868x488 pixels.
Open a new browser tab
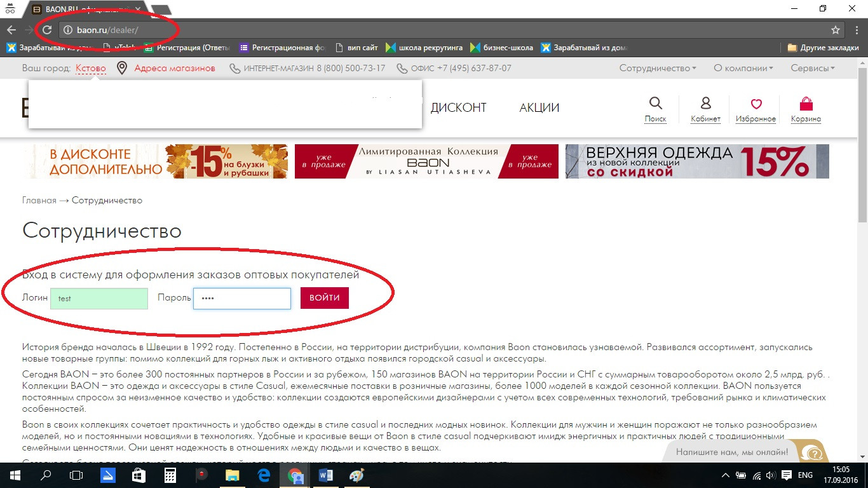(161, 10)
